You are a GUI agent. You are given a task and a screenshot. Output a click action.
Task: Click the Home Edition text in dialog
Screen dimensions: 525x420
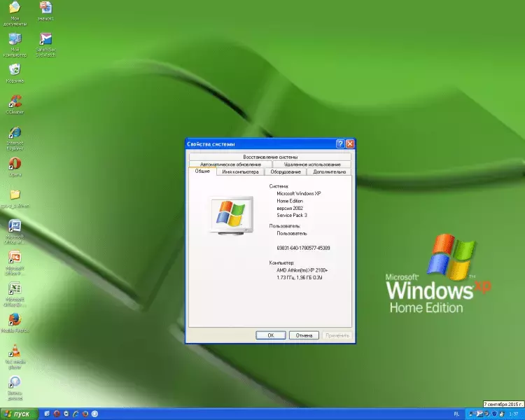tap(290, 201)
